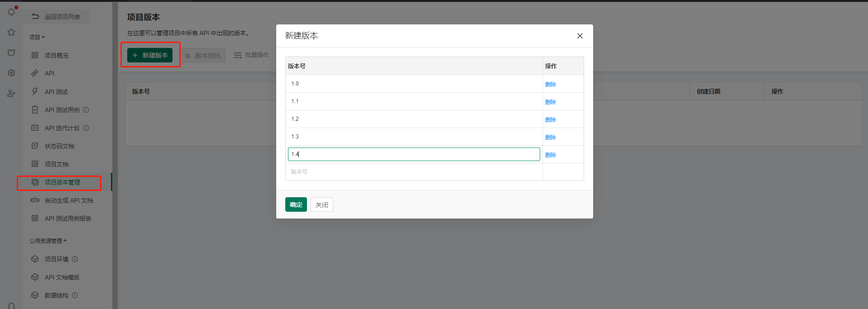
Task: Confirm with the 确定 button
Action: coord(296,204)
